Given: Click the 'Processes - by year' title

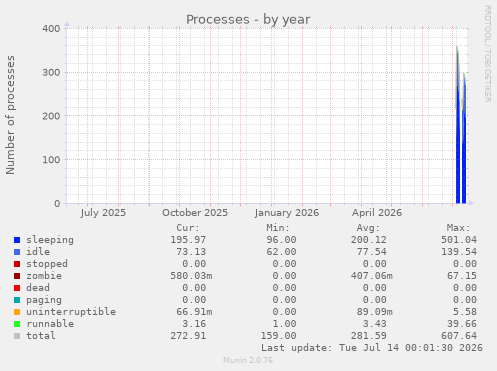Looking at the screenshot, I should pyautogui.click(x=248, y=20).
